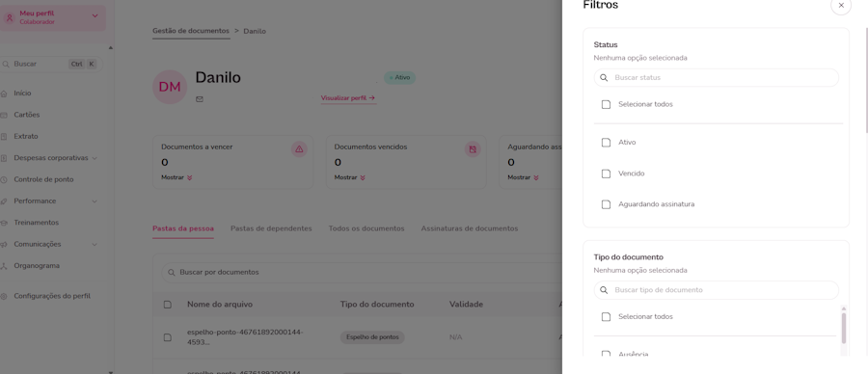Click Mostrar under Documentos a vencer
The height and width of the screenshot is (374, 868).
point(176,178)
